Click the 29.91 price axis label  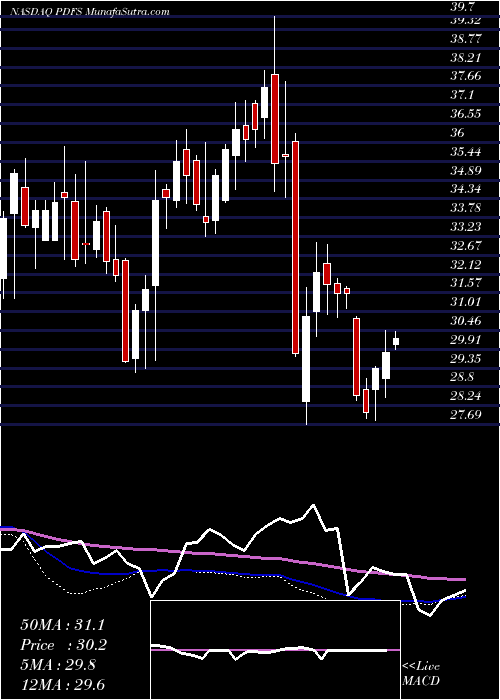tap(467, 340)
